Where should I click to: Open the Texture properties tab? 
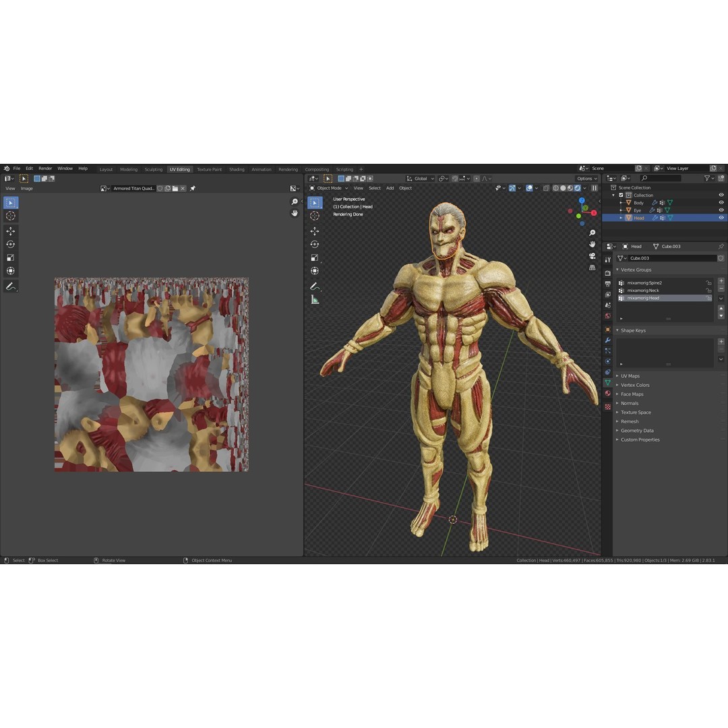coord(608,406)
